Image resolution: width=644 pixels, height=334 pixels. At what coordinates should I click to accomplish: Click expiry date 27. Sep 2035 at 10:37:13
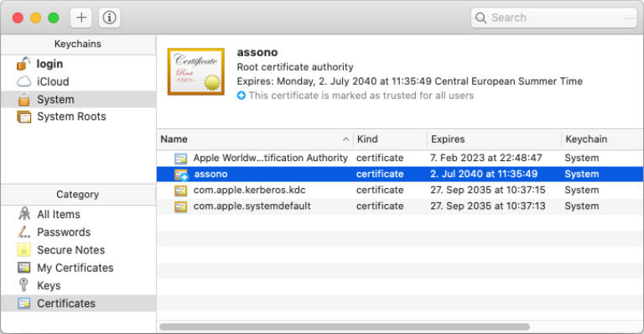point(488,206)
